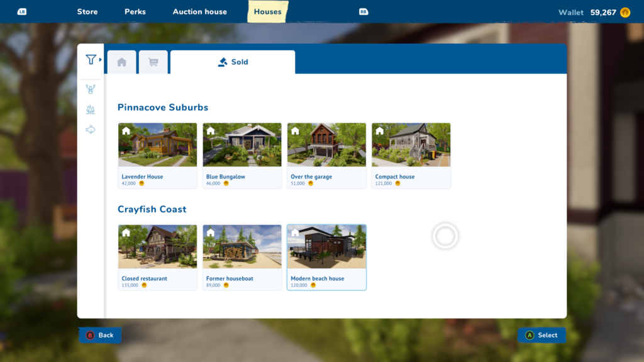Click the coin icon next to 46,000

coord(226,184)
